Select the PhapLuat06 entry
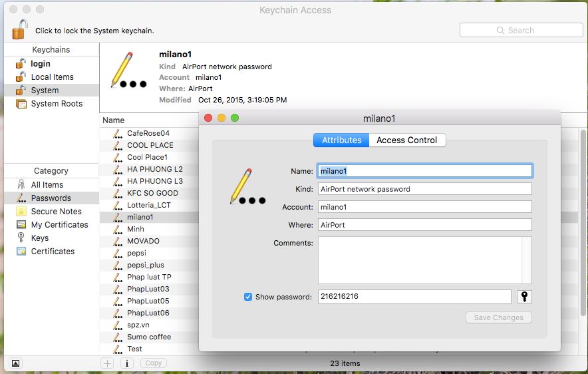This screenshot has height=374, width=588. coord(149,313)
